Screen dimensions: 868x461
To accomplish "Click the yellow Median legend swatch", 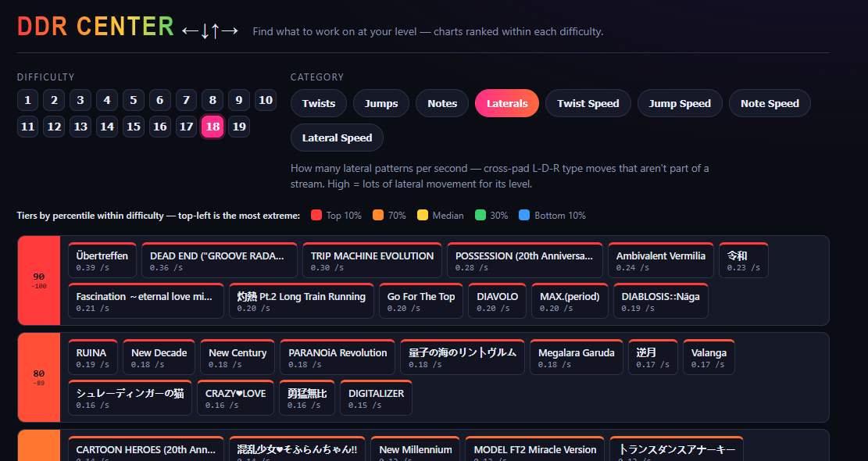I will point(423,216).
